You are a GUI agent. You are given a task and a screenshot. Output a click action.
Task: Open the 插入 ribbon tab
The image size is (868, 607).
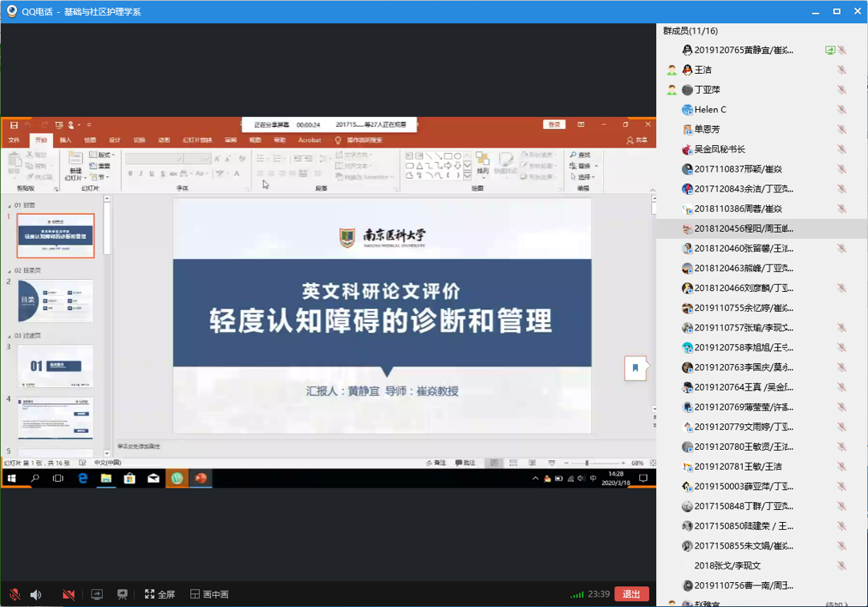66,140
